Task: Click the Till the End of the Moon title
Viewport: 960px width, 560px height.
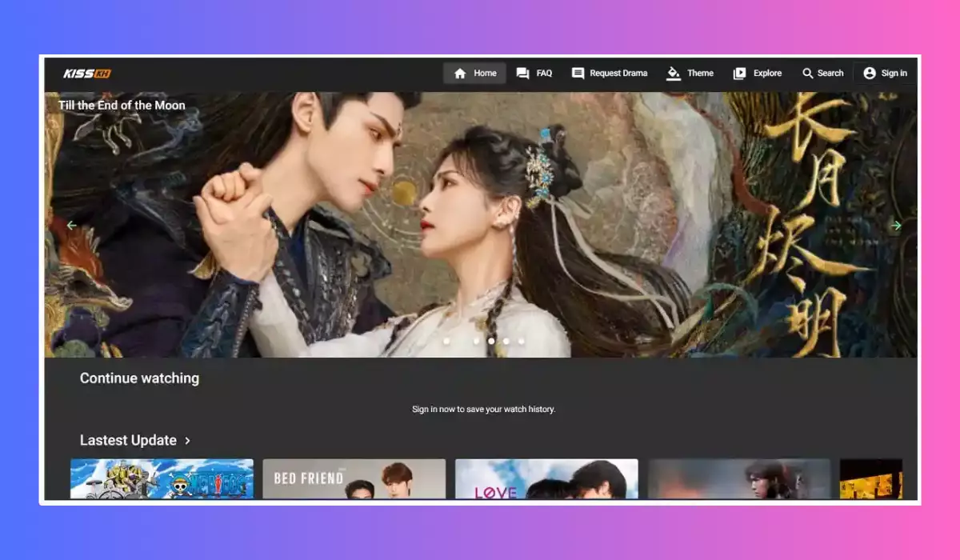Action: pyautogui.click(x=122, y=105)
